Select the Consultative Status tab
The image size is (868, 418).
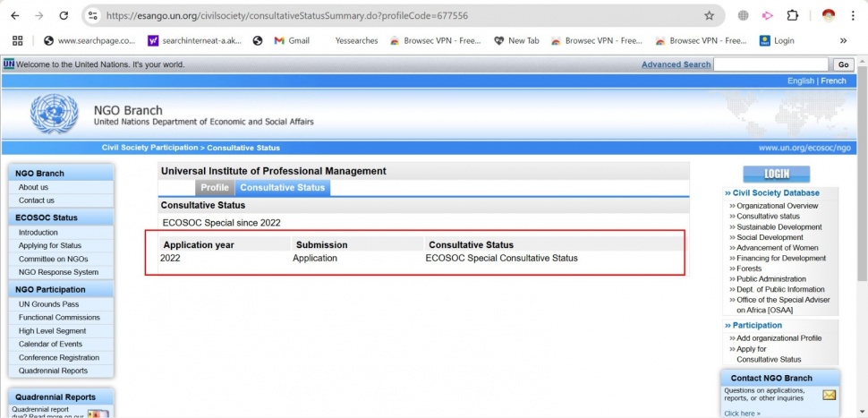coord(282,188)
